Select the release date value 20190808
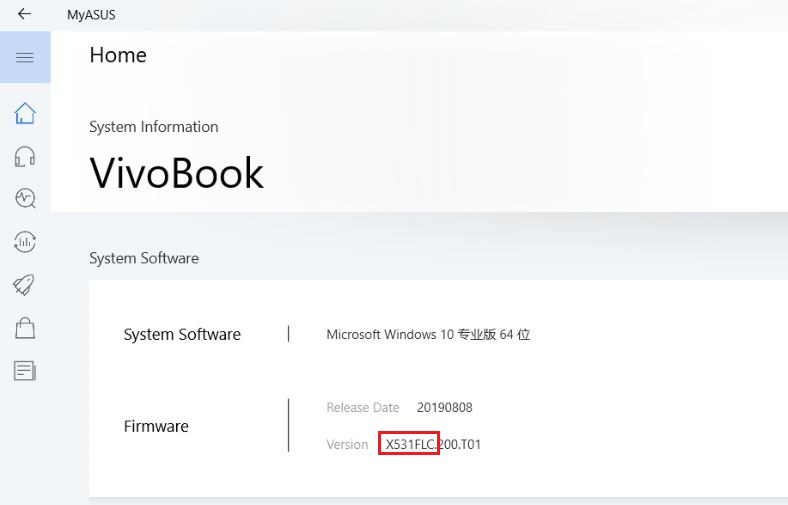 [x=444, y=407]
